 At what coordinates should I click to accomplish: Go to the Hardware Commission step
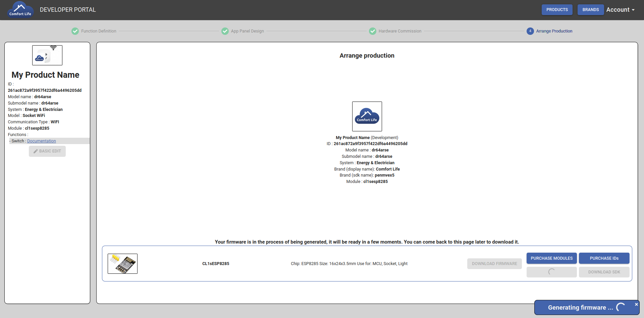pos(400,31)
